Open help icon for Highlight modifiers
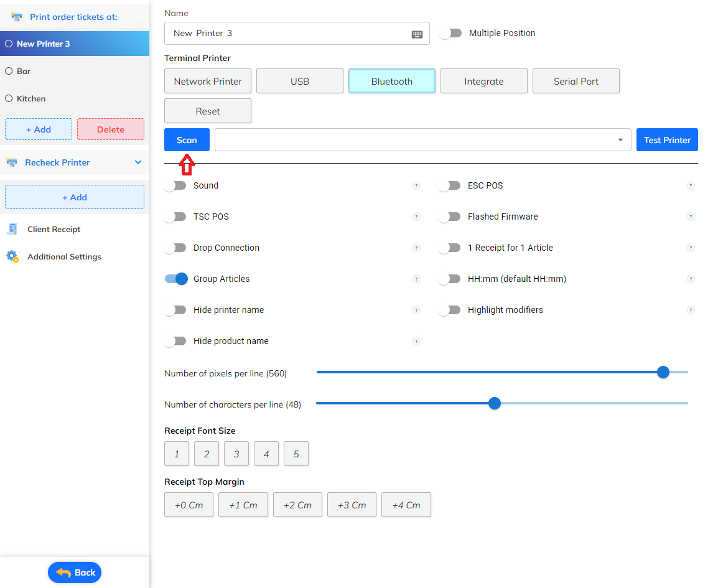 (x=690, y=310)
